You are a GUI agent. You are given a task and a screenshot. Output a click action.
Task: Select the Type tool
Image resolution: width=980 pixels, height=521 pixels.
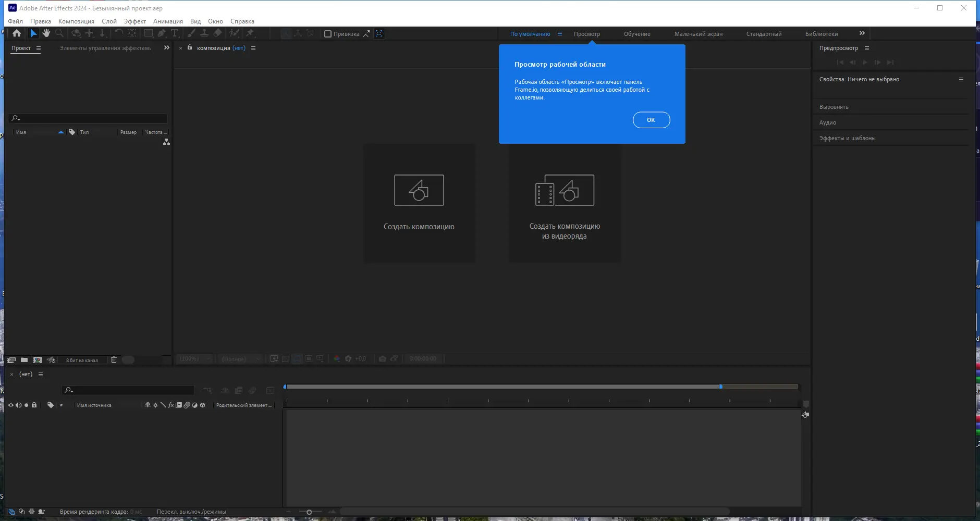pos(175,33)
